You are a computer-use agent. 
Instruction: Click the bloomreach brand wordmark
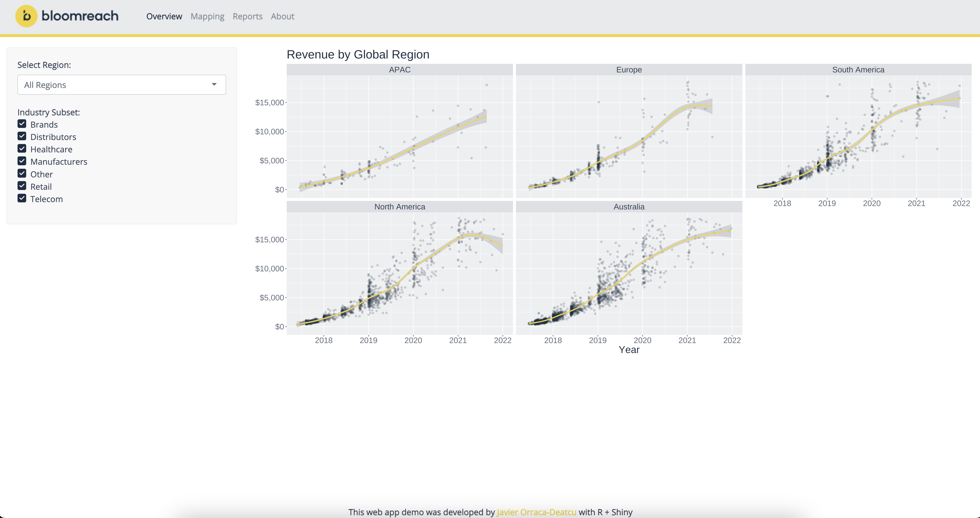[x=80, y=16]
